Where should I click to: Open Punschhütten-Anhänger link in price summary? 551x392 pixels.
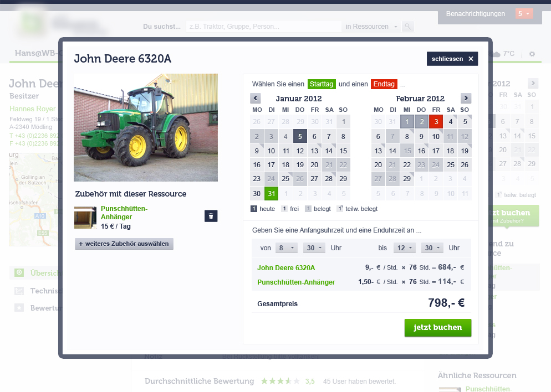click(296, 282)
